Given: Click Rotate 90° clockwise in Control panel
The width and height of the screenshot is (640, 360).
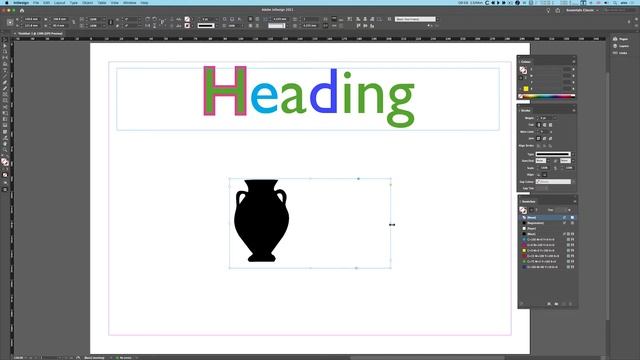Looking at the screenshot, I should tap(147, 19).
